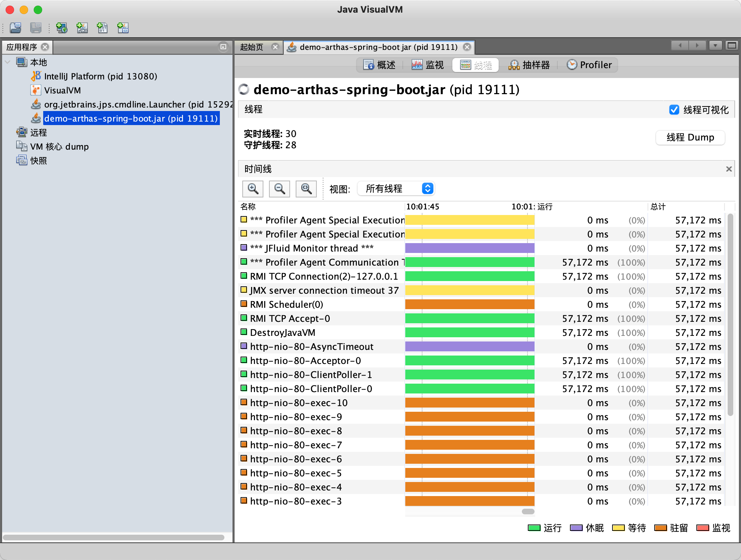The image size is (741, 560).
Task: Click the IntelliJ Platform application icon
Action: pos(36,76)
